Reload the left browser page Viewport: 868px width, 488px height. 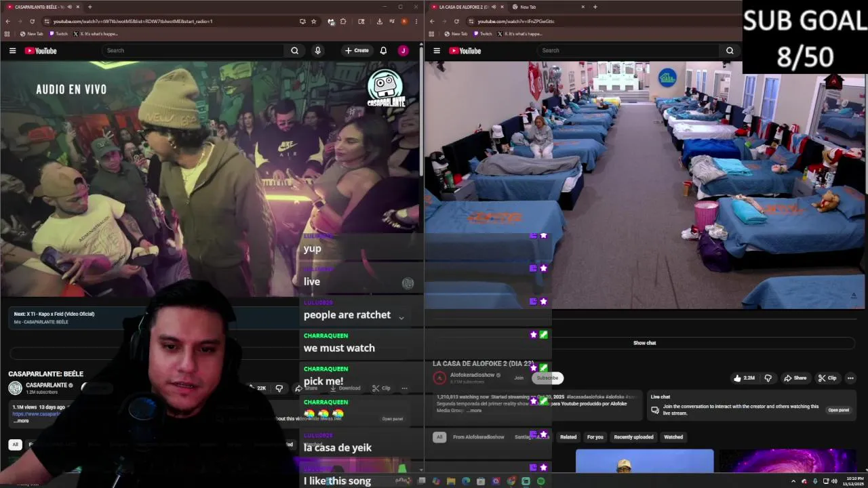pos(32,21)
